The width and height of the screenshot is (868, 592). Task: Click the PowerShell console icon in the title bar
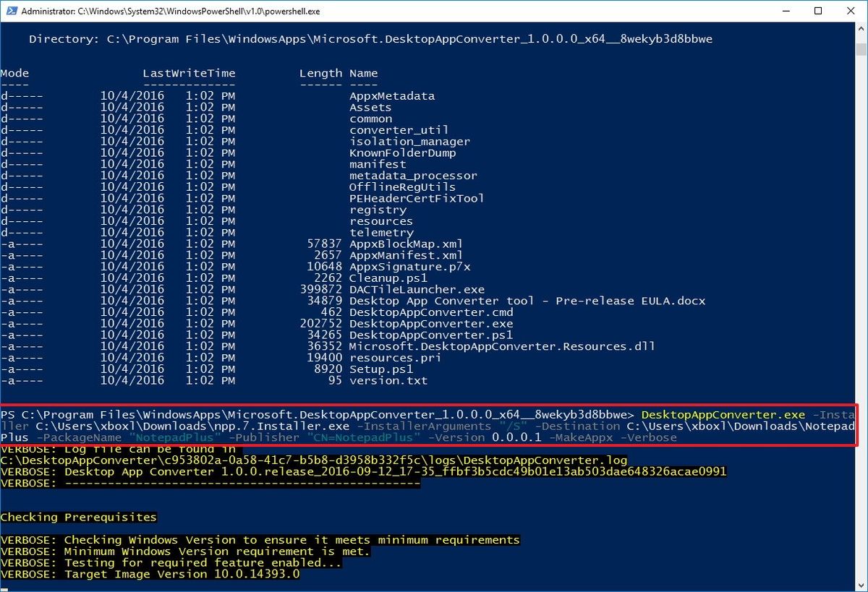pyautogui.click(x=11, y=11)
